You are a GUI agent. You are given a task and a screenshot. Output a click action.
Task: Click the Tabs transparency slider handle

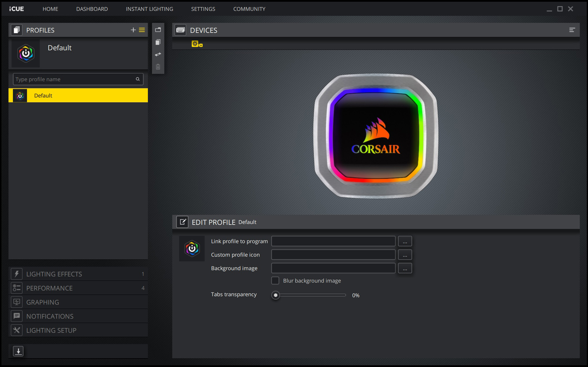[276, 295]
